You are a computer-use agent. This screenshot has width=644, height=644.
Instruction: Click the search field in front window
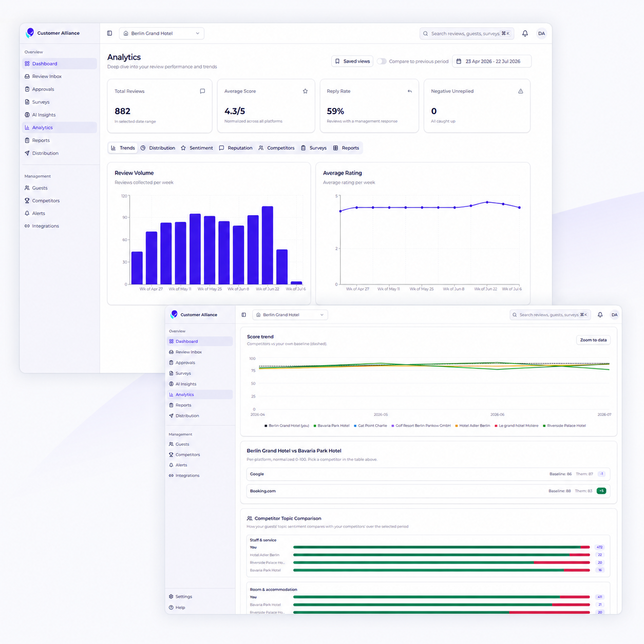click(x=550, y=315)
